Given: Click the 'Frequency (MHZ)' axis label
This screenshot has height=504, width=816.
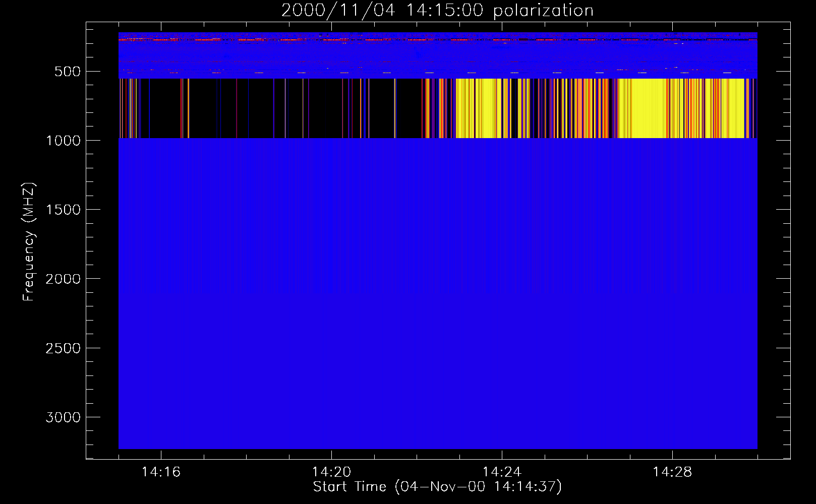Looking at the screenshot, I should point(29,242).
